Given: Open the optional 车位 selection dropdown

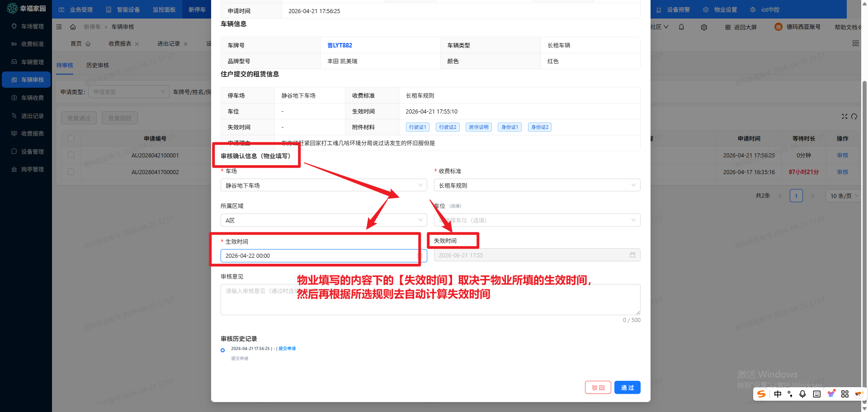Looking at the screenshot, I should click(x=537, y=220).
